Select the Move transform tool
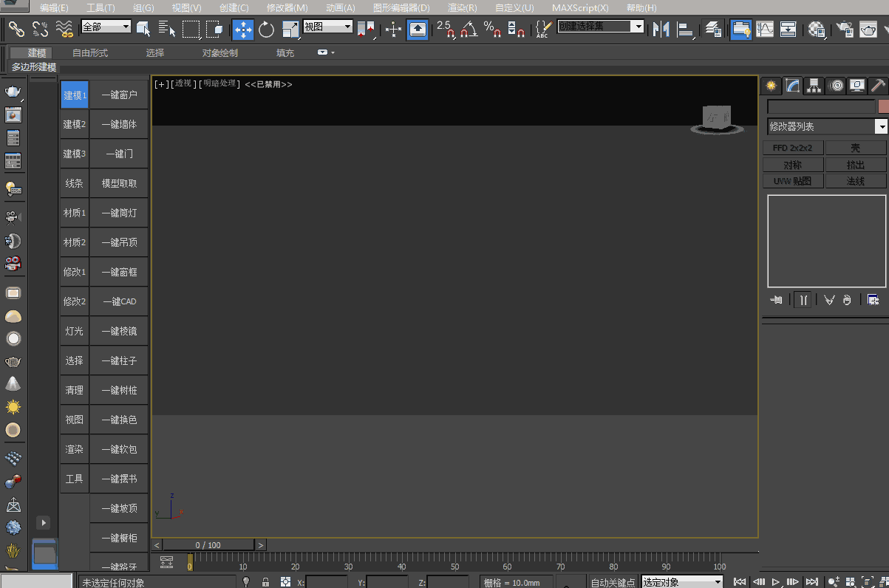Screen dimensions: 889x588 point(243,30)
